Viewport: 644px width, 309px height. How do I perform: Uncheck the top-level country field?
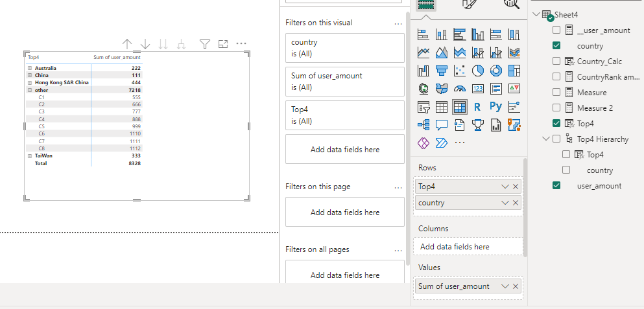pyautogui.click(x=556, y=45)
